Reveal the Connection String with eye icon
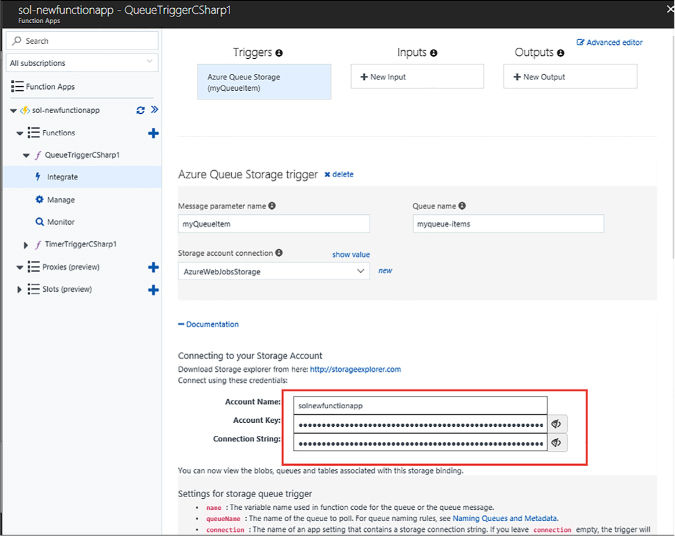This screenshot has height=536, width=675. 557,443
